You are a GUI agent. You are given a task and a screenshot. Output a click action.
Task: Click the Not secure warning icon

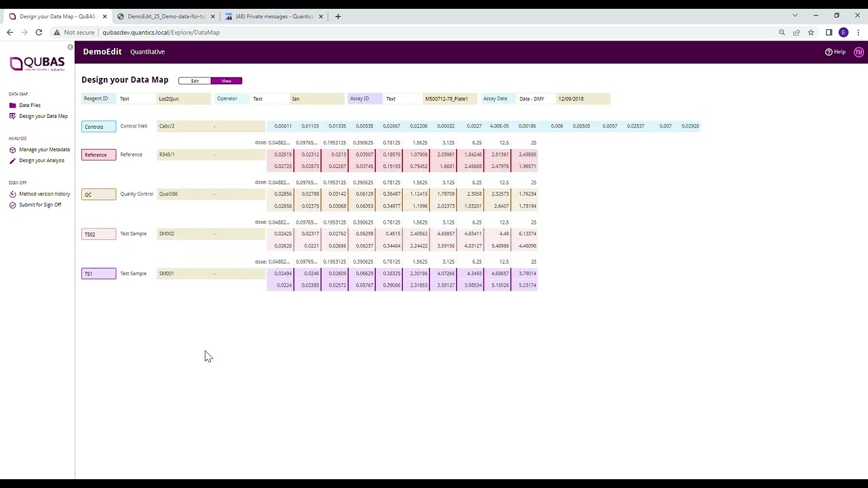click(x=57, y=32)
